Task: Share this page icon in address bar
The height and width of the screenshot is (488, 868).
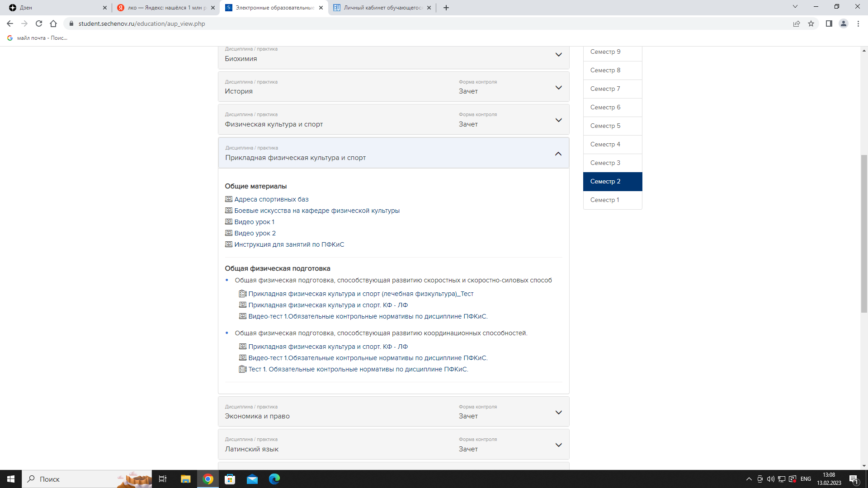Action: (x=797, y=23)
